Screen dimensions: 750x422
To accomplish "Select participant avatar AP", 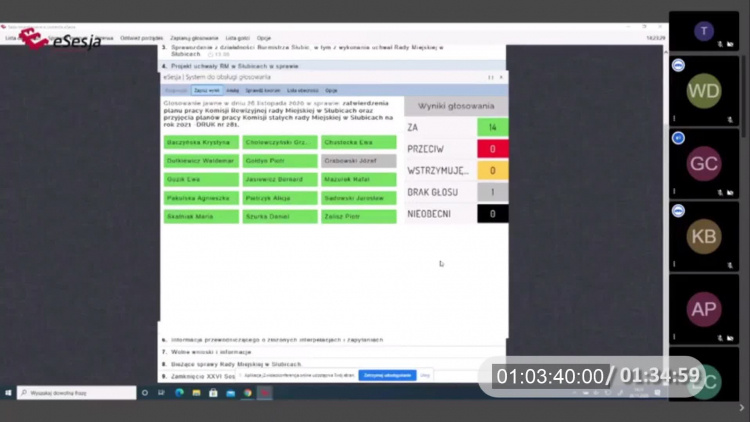I will pyautogui.click(x=704, y=309).
